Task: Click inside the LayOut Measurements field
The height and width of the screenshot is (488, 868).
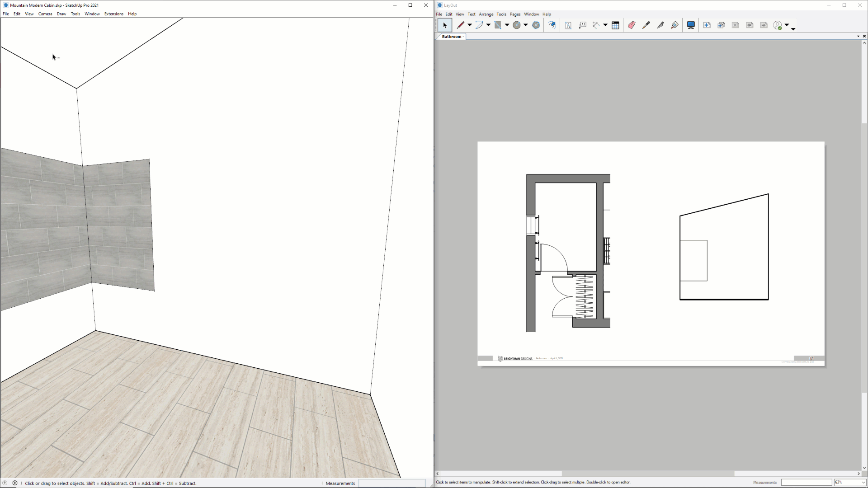Action: 806,482
